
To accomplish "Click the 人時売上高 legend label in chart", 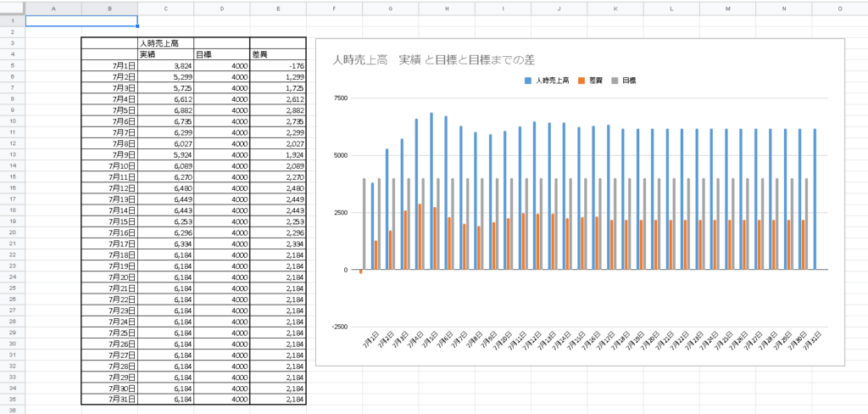I will pos(553,81).
